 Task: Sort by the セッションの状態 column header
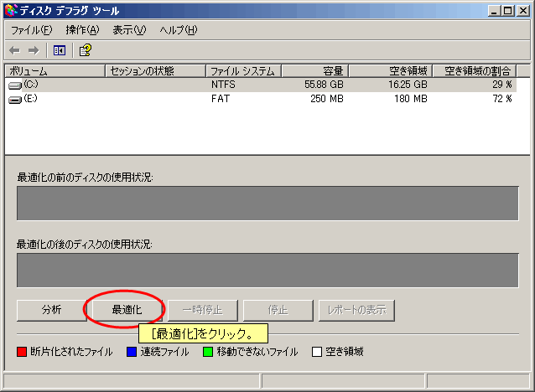click(x=155, y=71)
